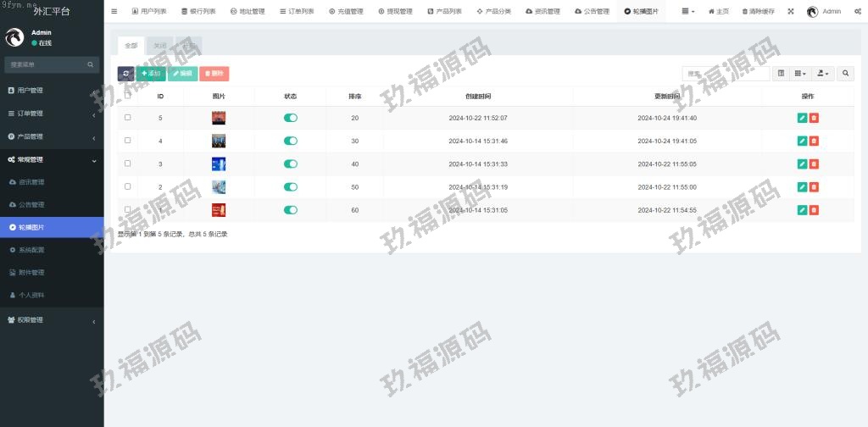
Task: Check the checkbox for row ID 4
Action: 128,141
